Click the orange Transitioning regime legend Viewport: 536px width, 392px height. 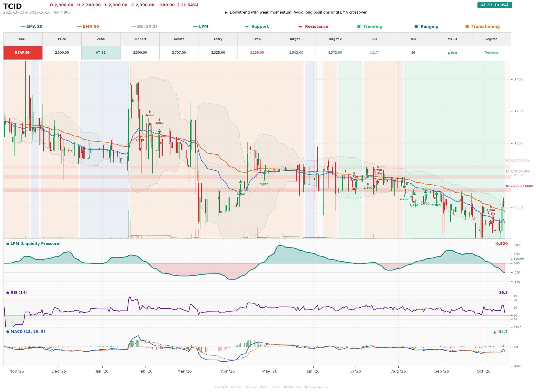click(483, 27)
